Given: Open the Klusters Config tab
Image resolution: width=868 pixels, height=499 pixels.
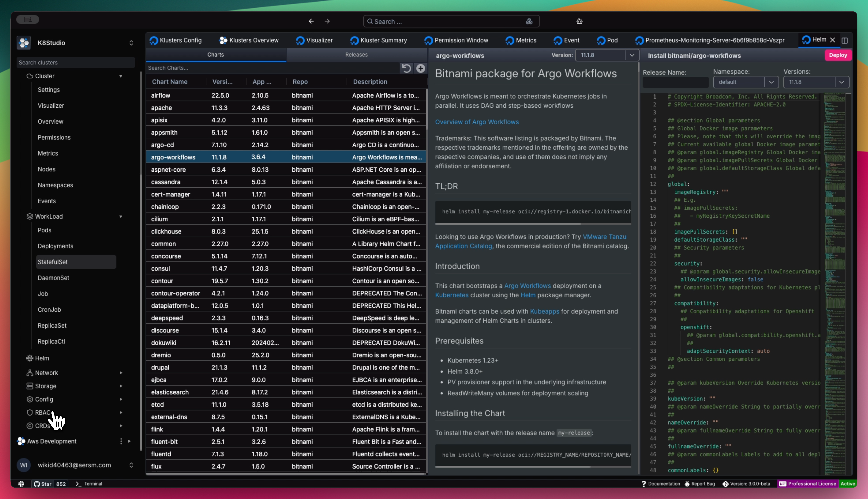Looking at the screenshot, I should click(x=176, y=40).
